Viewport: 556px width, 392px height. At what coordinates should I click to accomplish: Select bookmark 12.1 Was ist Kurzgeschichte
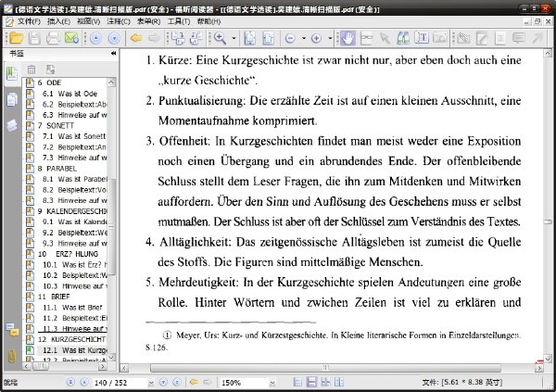pyautogui.click(x=74, y=350)
